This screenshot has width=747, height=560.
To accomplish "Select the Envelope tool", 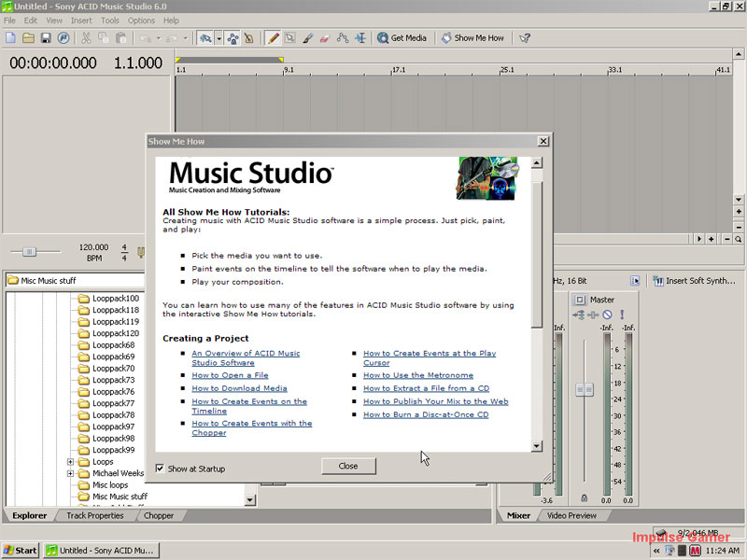I will (x=343, y=38).
